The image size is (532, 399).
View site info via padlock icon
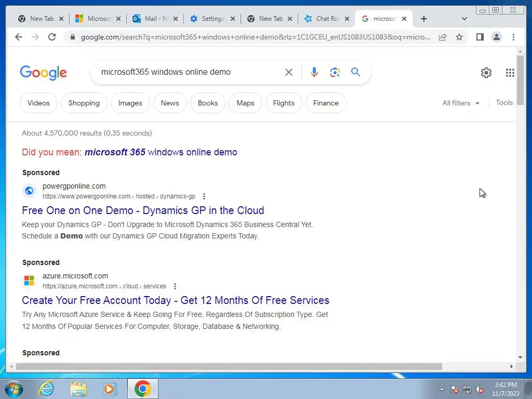tap(72, 37)
